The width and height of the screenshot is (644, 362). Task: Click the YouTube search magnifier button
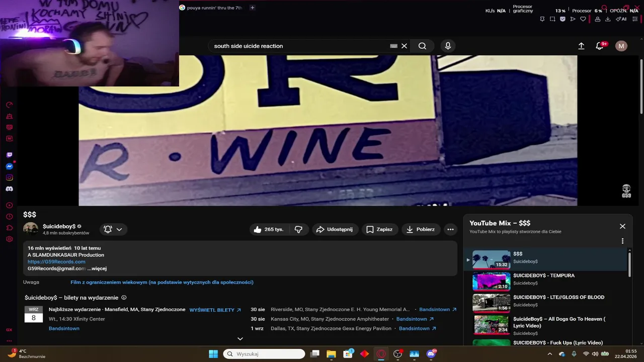pyautogui.click(x=422, y=46)
